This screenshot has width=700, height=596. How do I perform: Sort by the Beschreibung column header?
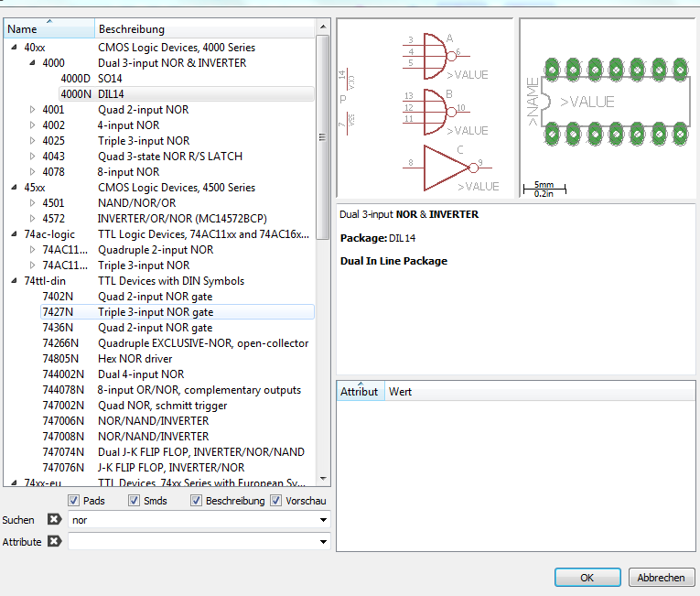[x=204, y=29]
